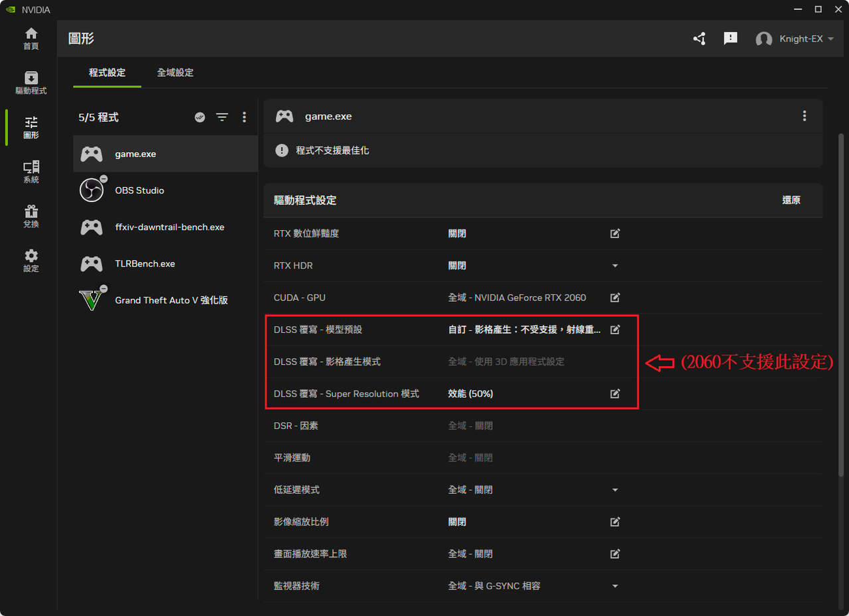
Task: Minimize the NVIDIA app window
Action: [x=799, y=9]
